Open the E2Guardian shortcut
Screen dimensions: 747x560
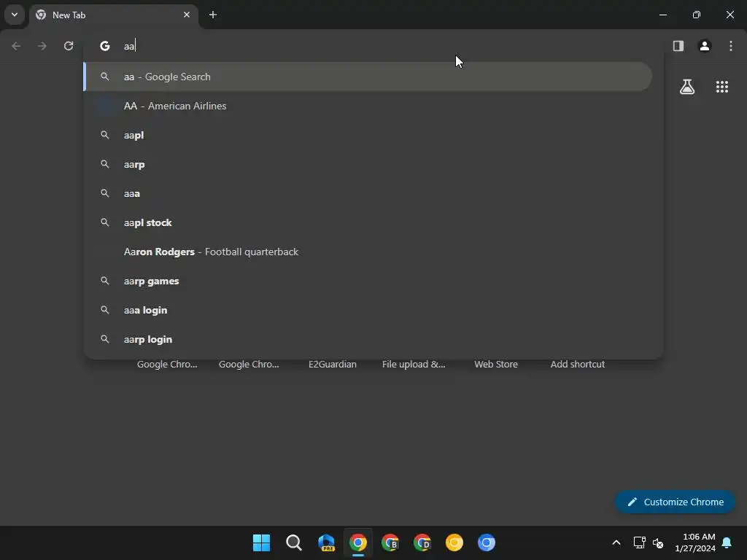(x=333, y=365)
